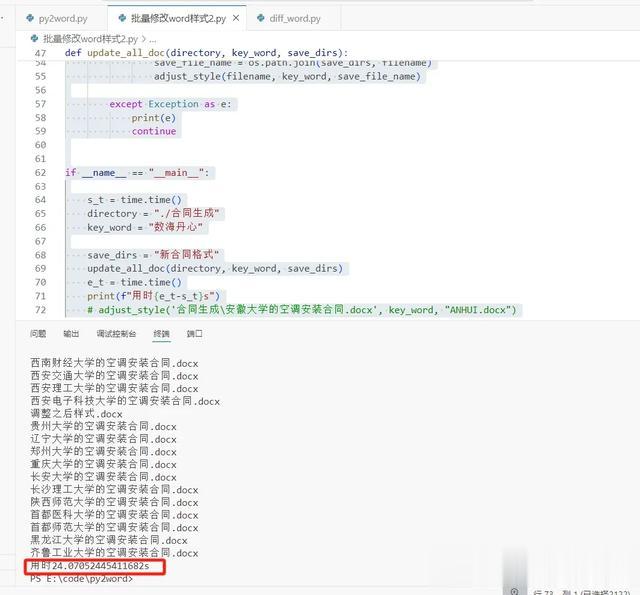Click terminal line 长沙理工大学的空调安装合同.docx
Viewport: 640px width, 595px height.
click(x=114, y=489)
